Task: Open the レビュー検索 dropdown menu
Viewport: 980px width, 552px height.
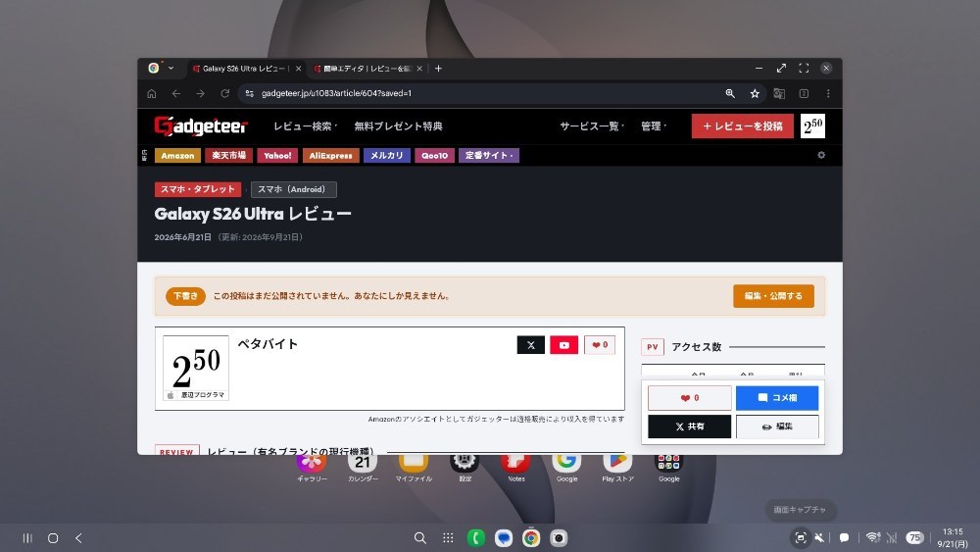Action: coord(306,126)
